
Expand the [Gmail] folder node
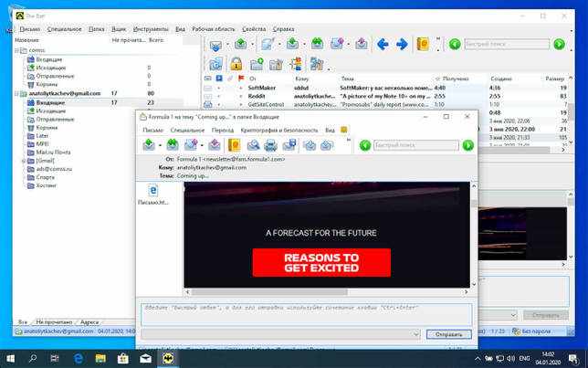[24, 161]
